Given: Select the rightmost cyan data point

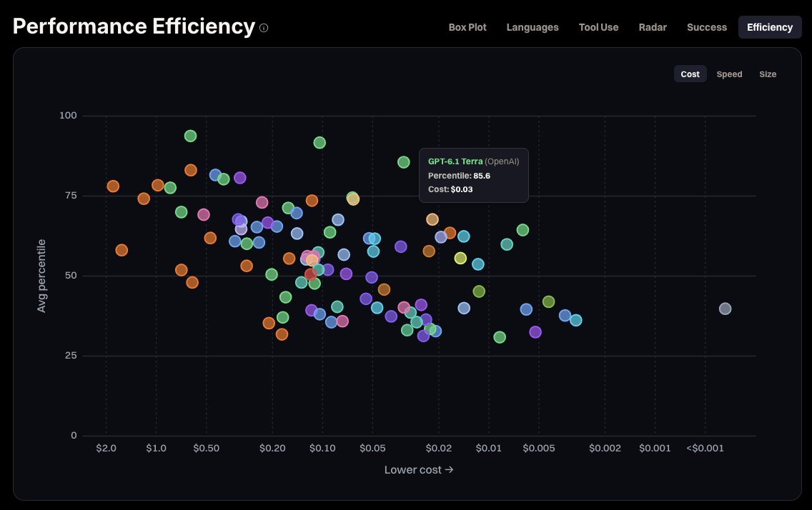Looking at the screenshot, I should coord(576,320).
